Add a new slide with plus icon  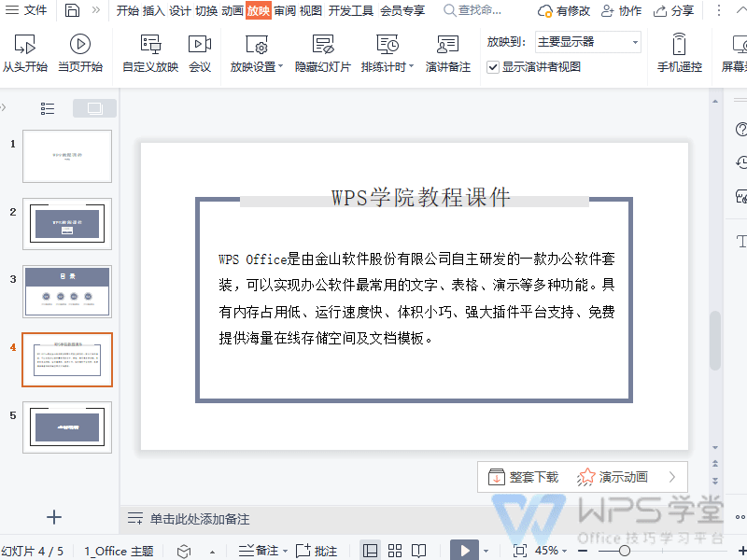pos(54,517)
